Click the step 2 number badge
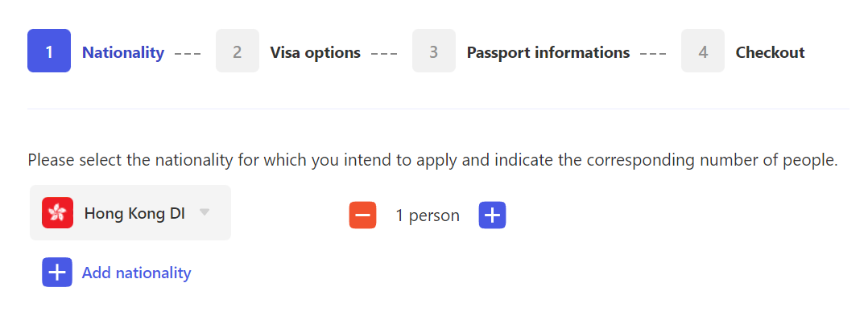 pos(237,51)
